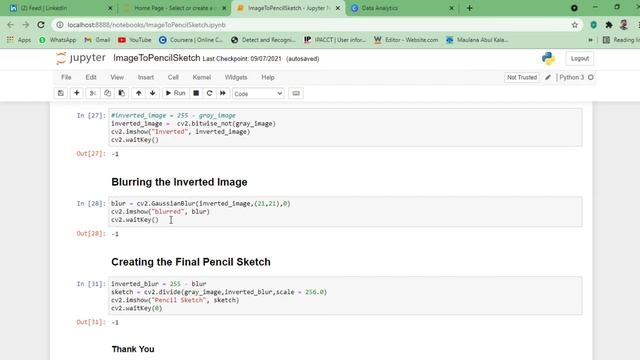Open the Cell menu

tap(173, 78)
